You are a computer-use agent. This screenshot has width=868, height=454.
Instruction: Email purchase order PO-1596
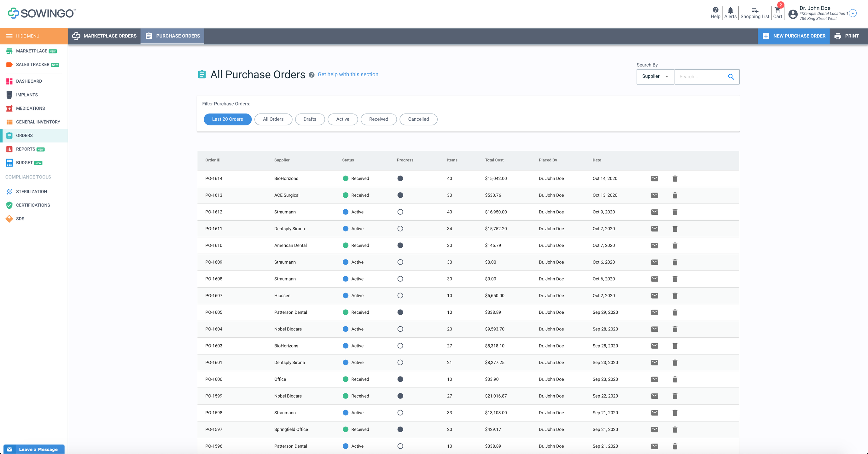click(x=654, y=446)
